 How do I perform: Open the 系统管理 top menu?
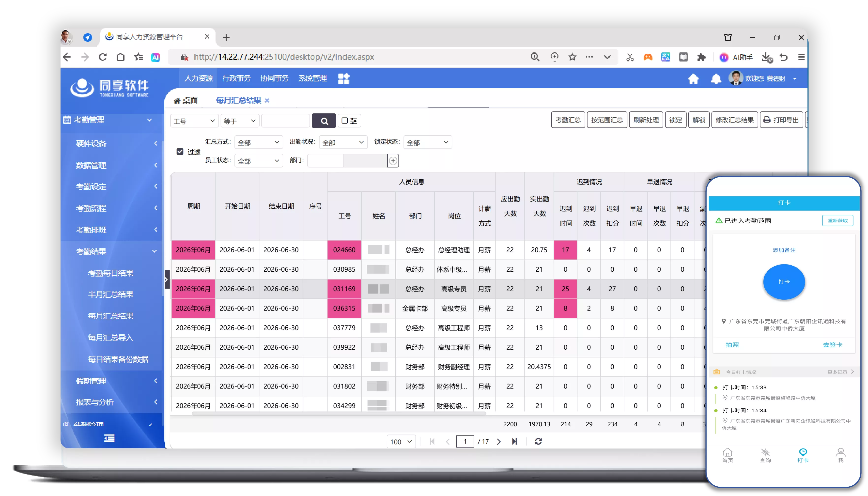(x=312, y=78)
